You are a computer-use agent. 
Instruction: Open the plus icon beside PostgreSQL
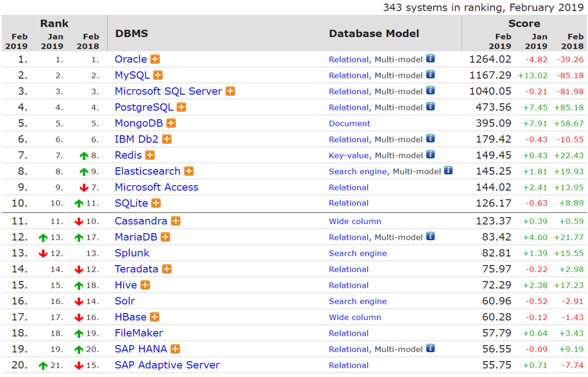click(181, 107)
